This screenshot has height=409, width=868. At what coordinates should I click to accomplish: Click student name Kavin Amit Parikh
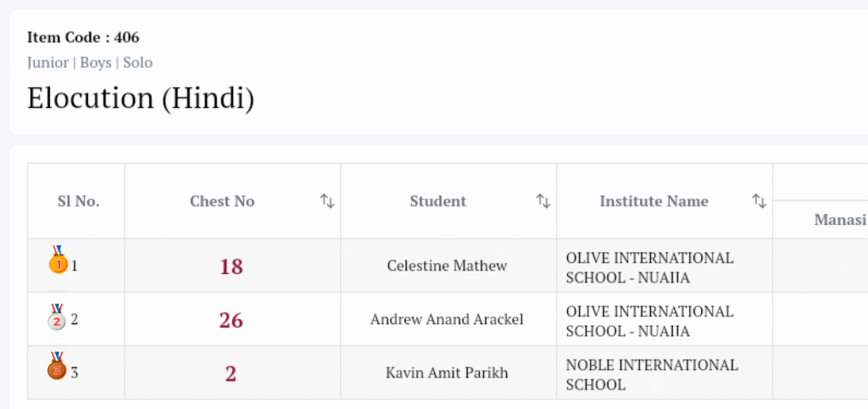447,373
